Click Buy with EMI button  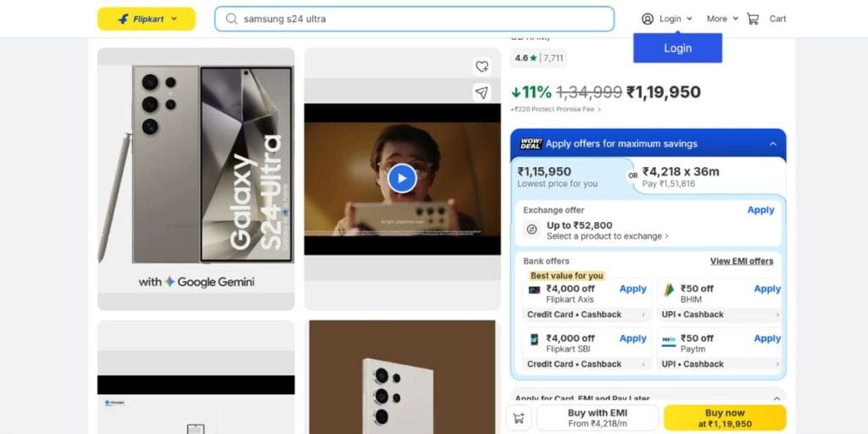coord(598,418)
